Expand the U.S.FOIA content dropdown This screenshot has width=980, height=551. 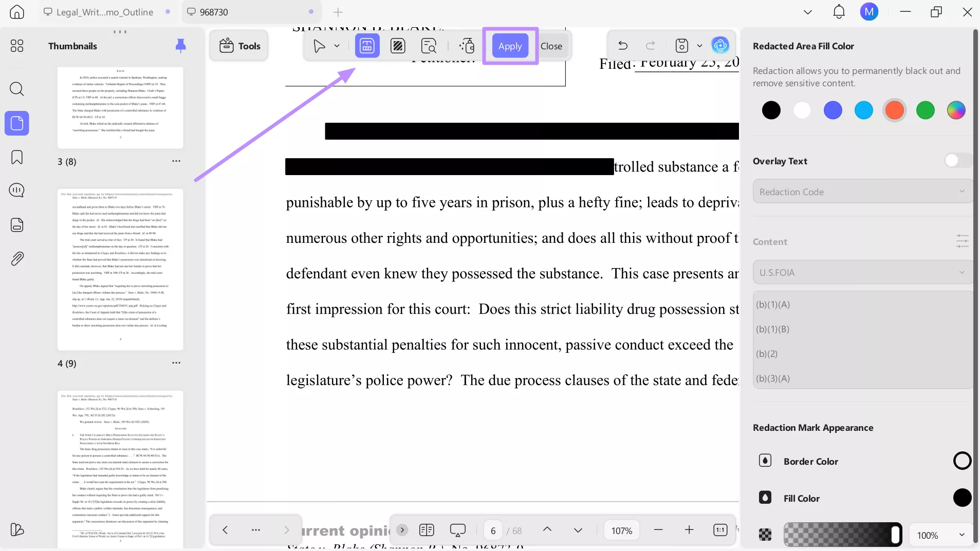(x=860, y=272)
